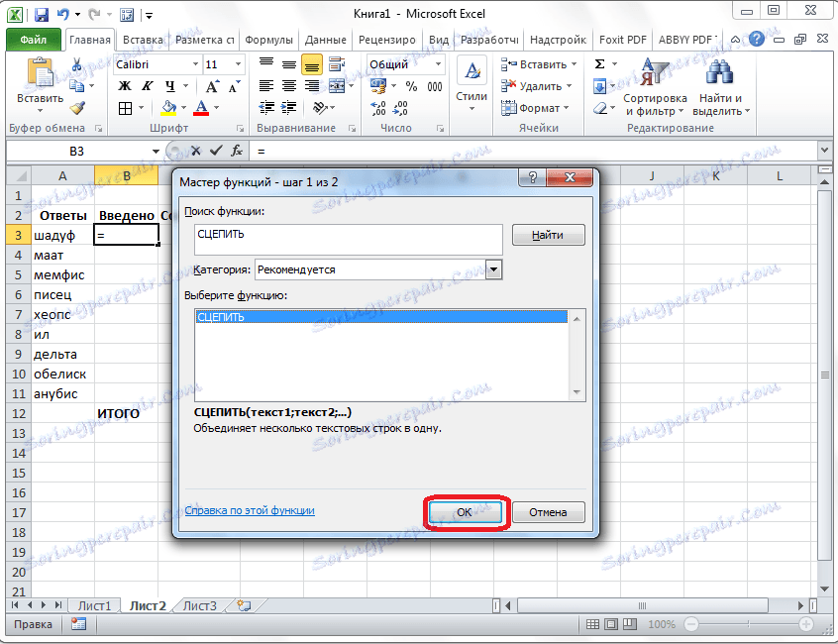
Task: Click the Decrease Decimal icon
Action: point(400,109)
